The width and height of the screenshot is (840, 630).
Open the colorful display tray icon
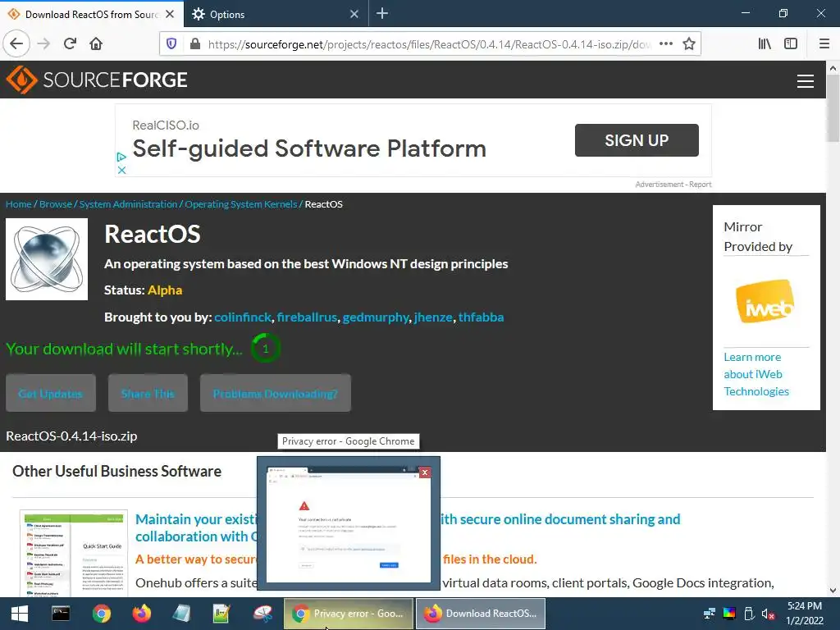[729, 614]
